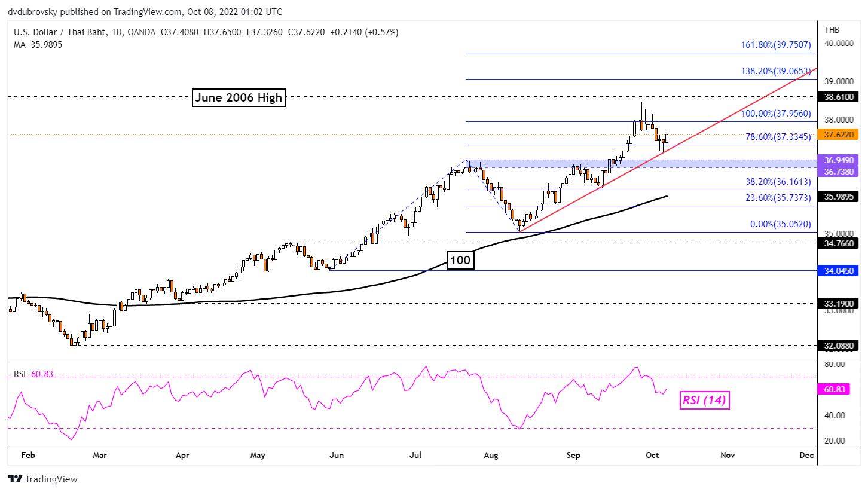This screenshot has height=492, width=868.
Task: Click the 'RSI 60.83' indicator legend
Action: [34, 374]
